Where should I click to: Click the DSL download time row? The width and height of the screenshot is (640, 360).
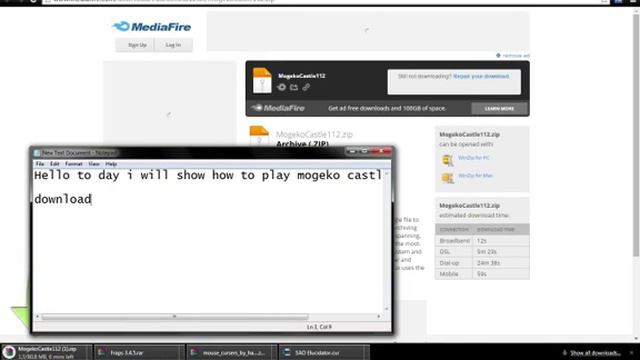[482, 252]
